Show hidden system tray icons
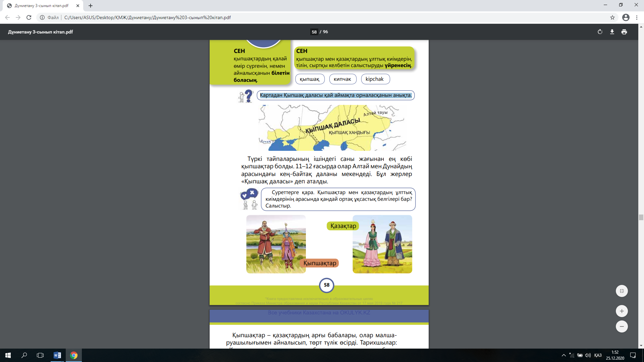 (x=563, y=355)
